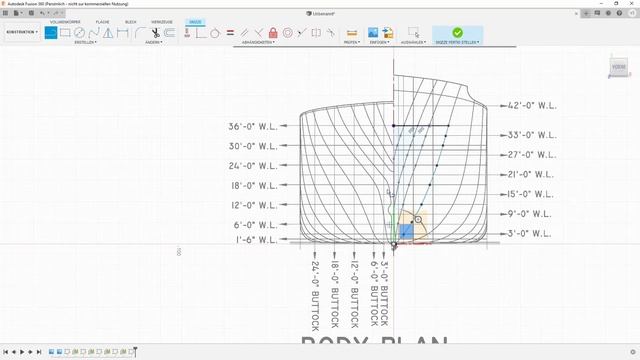Select the Sketch Dimension tool
Screen dimensions: 640x360
[x=122, y=33]
